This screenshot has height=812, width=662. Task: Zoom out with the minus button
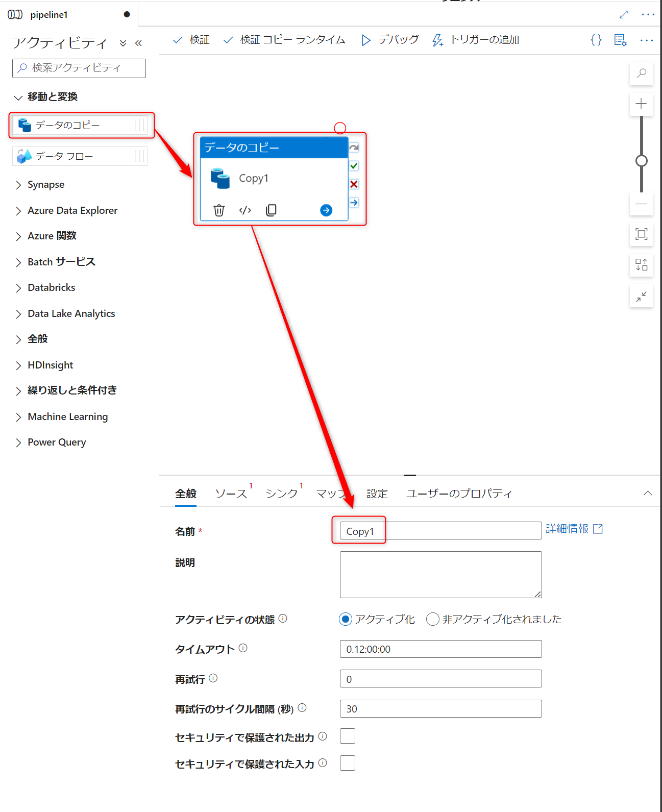(641, 204)
